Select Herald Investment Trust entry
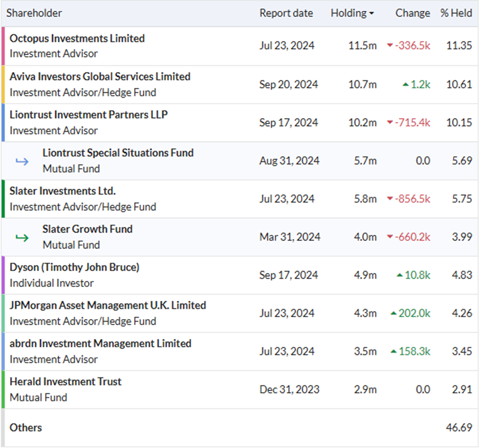 click(239, 389)
